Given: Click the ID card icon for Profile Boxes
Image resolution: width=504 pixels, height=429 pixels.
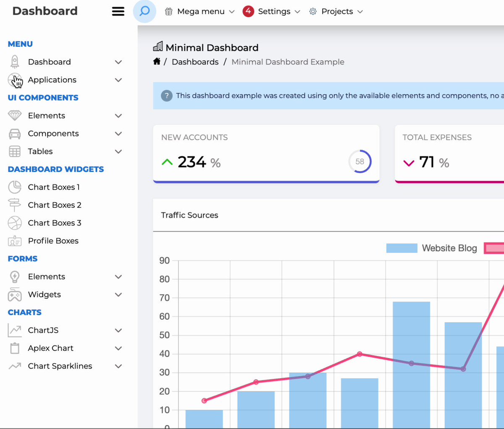Looking at the screenshot, I should [x=15, y=241].
